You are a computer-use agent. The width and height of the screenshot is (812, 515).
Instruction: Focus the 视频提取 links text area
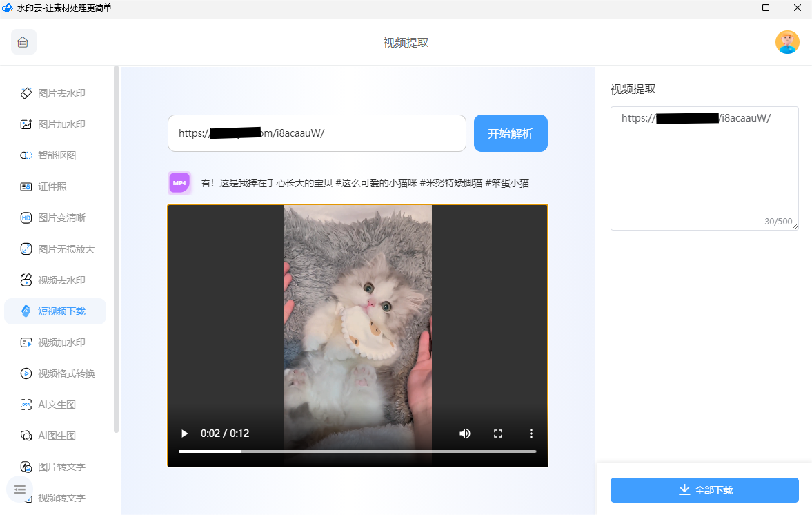pyautogui.click(x=704, y=168)
